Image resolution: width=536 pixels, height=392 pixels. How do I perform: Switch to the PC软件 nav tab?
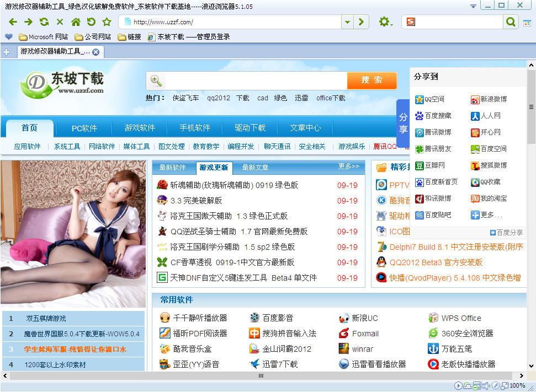[x=84, y=128]
